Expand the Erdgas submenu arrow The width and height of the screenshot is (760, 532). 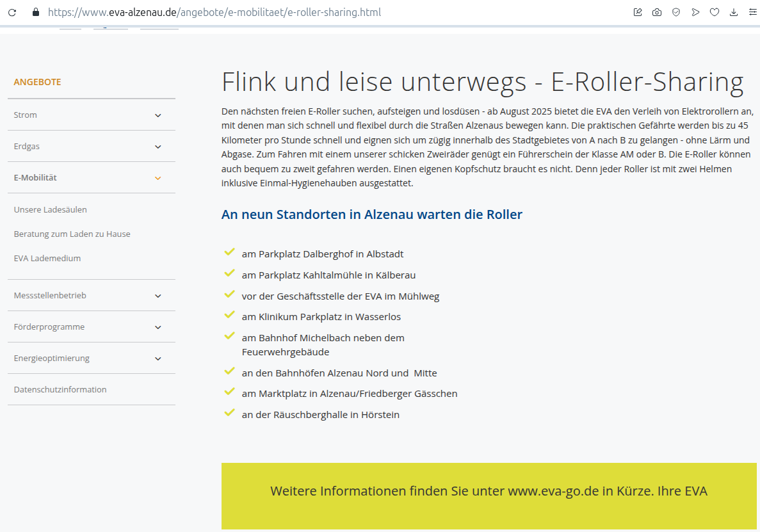pyautogui.click(x=158, y=147)
